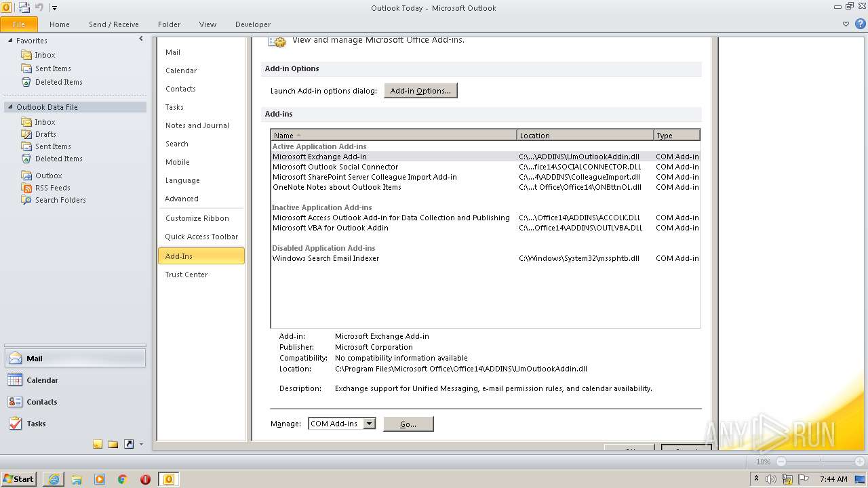The height and width of the screenshot is (488, 868).
Task: Click the Add-in Options... button
Action: [420, 91]
